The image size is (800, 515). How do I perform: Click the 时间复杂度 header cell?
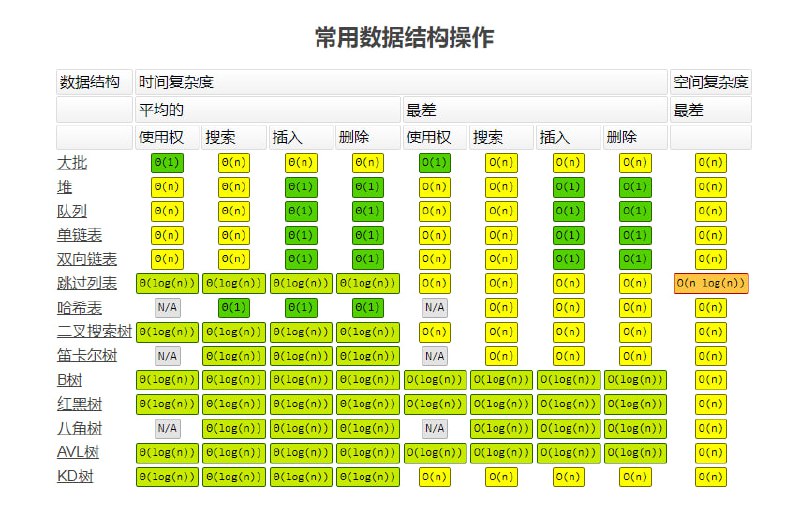pyautogui.click(x=401, y=82)
